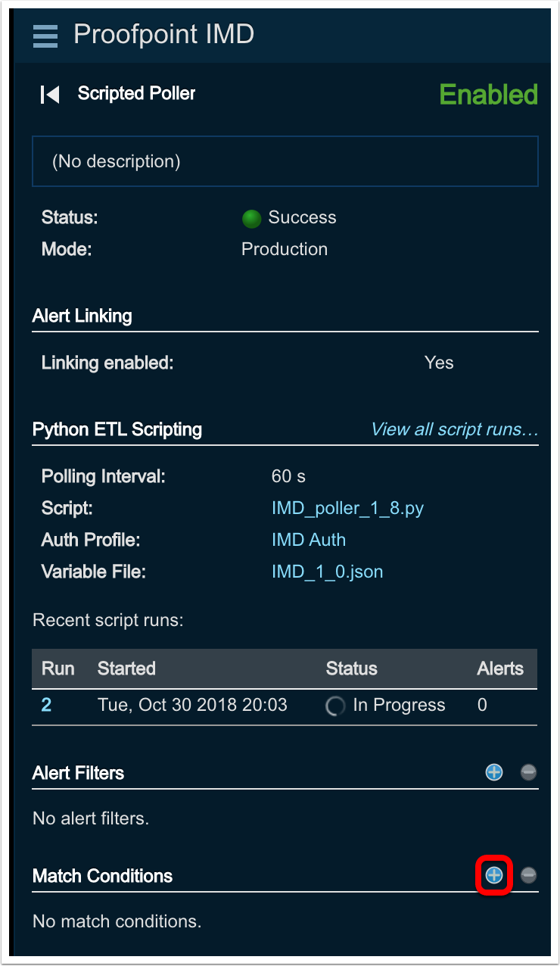Add a new alert filter

[x=494, y=772]
